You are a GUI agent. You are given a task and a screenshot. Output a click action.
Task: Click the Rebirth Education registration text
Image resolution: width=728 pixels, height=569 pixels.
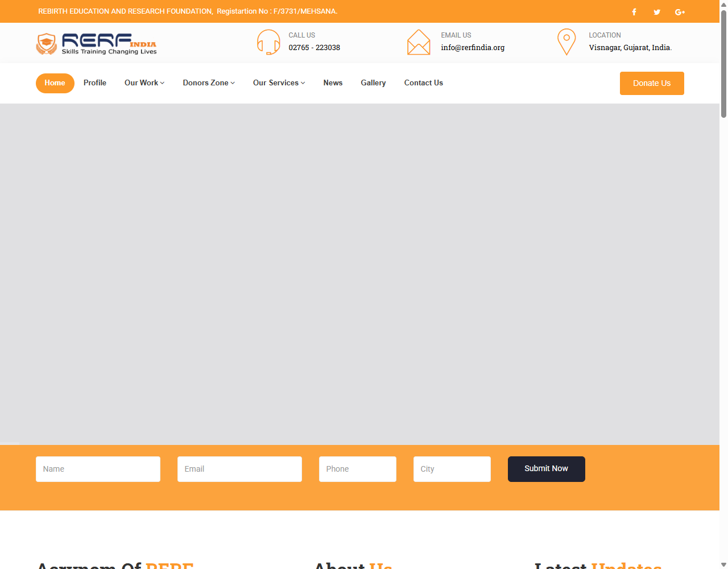click(x=188, y=11)
